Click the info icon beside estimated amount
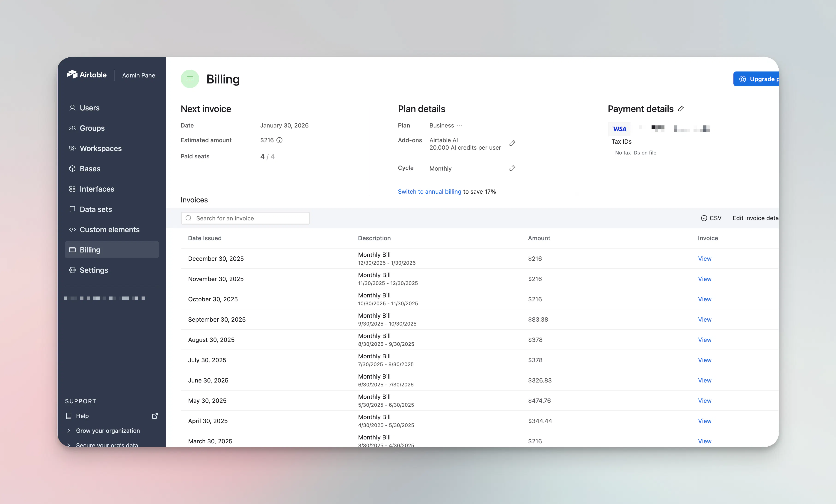Image resolution: width=836 pixels, height=504 pixels. click(x=280, y=140)
